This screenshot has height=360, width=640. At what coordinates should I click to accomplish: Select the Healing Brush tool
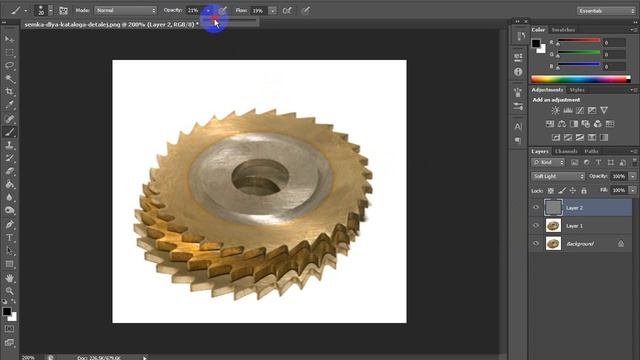tap(9, 119)
